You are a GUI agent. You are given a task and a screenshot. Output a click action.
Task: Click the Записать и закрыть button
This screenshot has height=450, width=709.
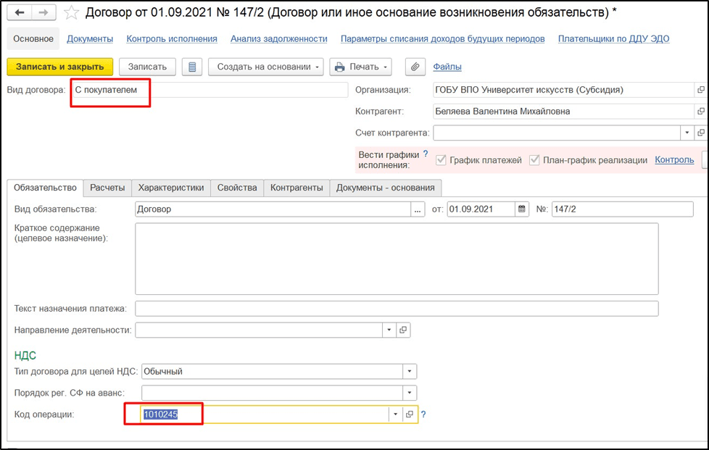[x=60, y=67]
